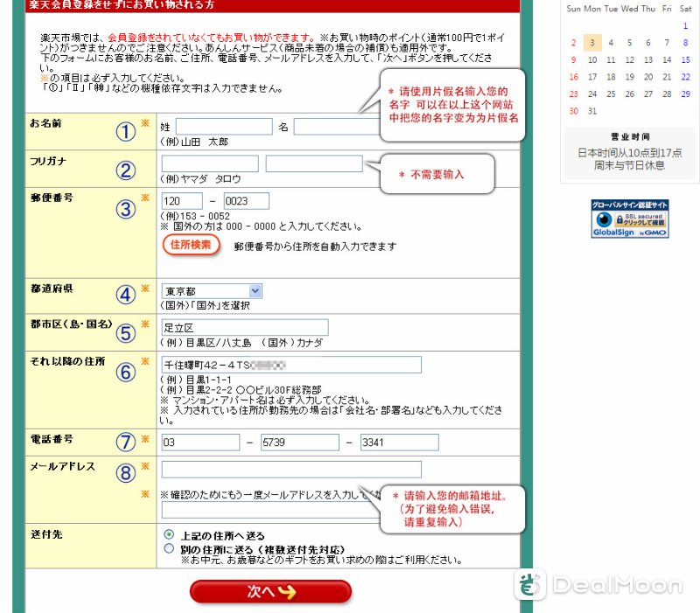Image resolution: width=700 pixels, height=613 pixels.
Task: Click the address field starting with 千住曙町
Action: tap(291, 365)
